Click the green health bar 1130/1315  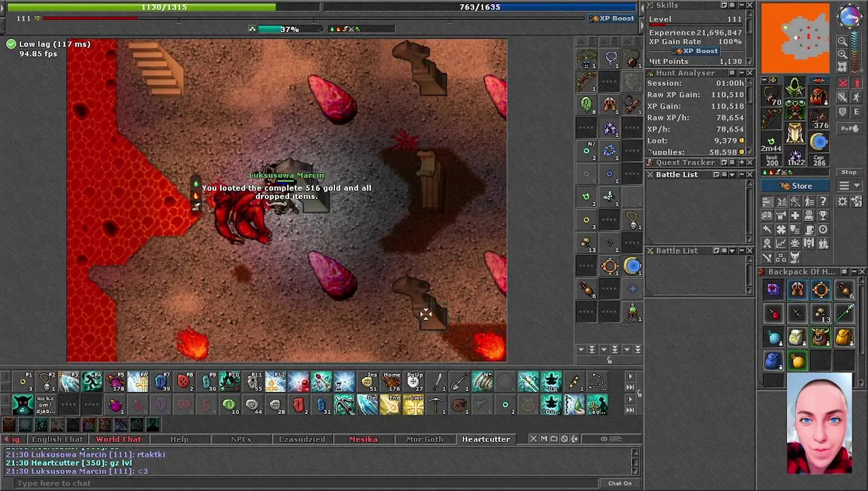click(x=164, y=7)
